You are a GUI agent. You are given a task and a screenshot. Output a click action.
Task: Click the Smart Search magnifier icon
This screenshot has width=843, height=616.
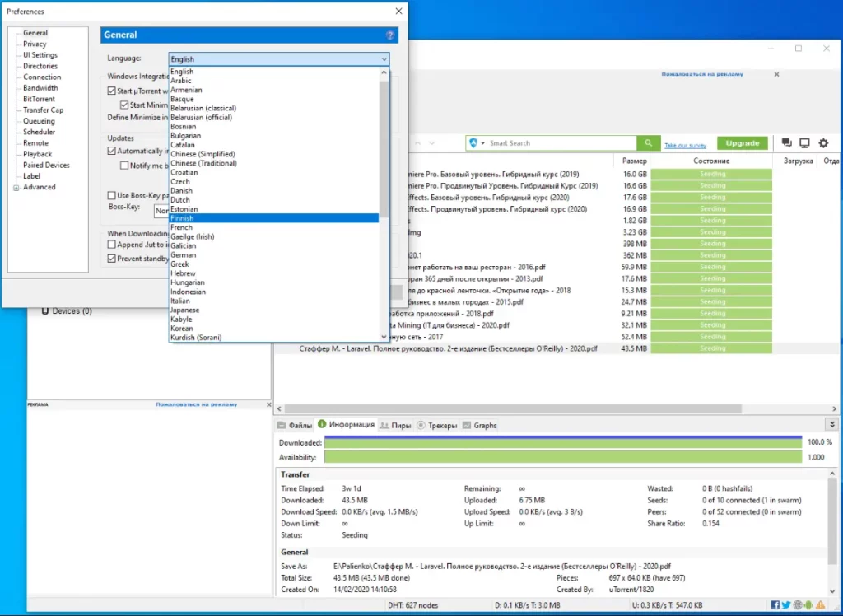click(x=648, y=142)
